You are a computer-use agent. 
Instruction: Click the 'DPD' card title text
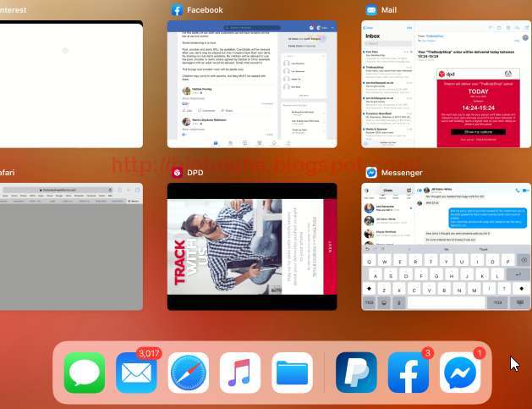click(x=195, y=173)
